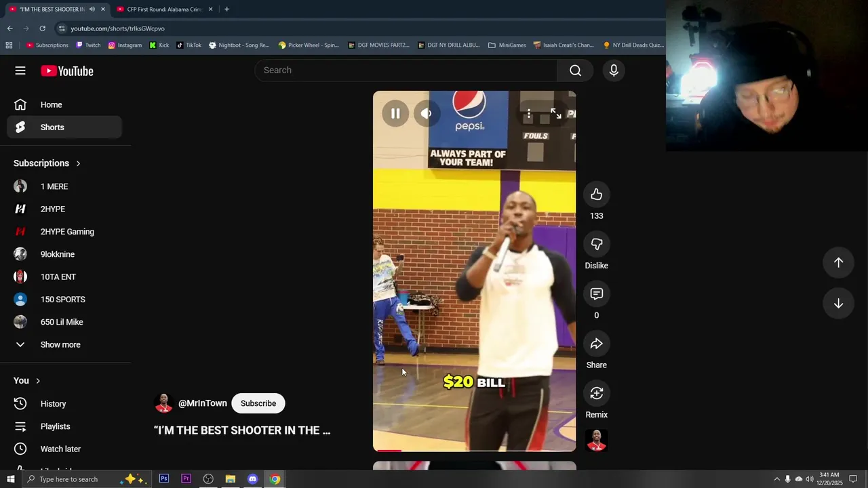Enter fullscreen for the Short
Screen dimensions: 868x488
pyautogui.click(x=556, y=113)
